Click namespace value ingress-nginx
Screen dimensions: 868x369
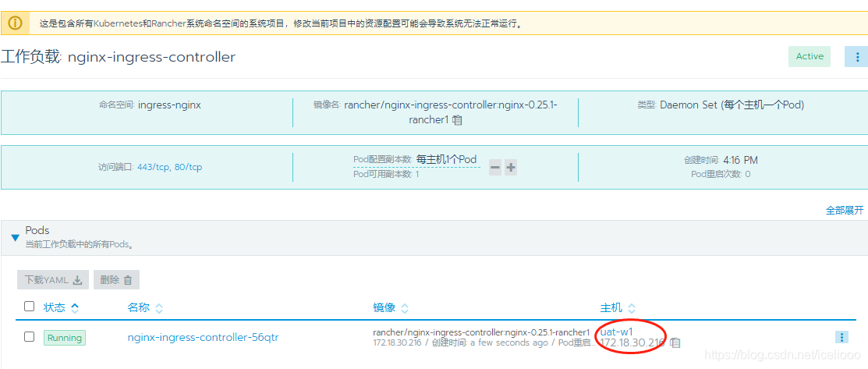[169, 105]
